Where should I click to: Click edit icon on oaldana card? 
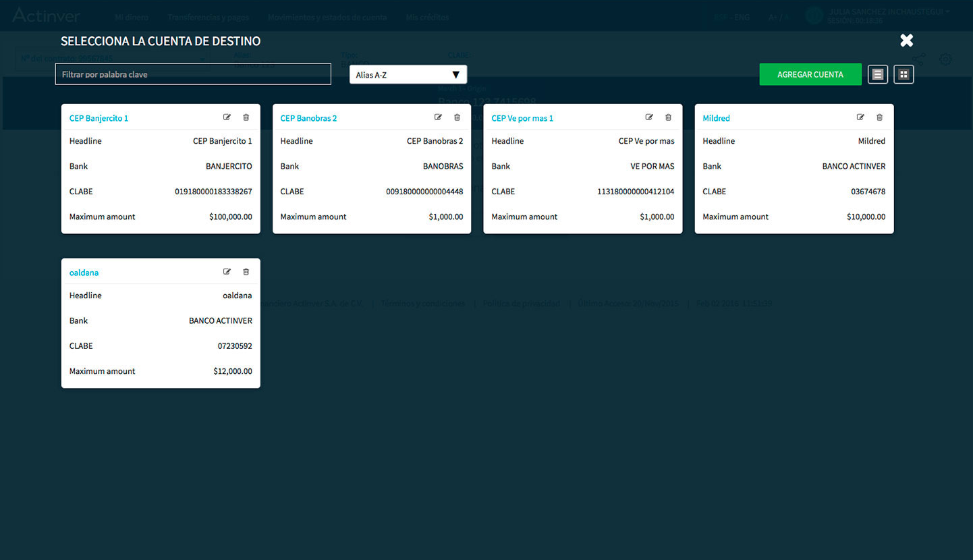click(x=227, y=272)
